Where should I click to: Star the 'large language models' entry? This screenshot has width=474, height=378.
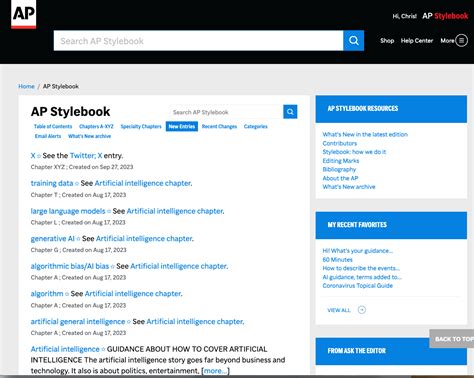pos(109,211)
